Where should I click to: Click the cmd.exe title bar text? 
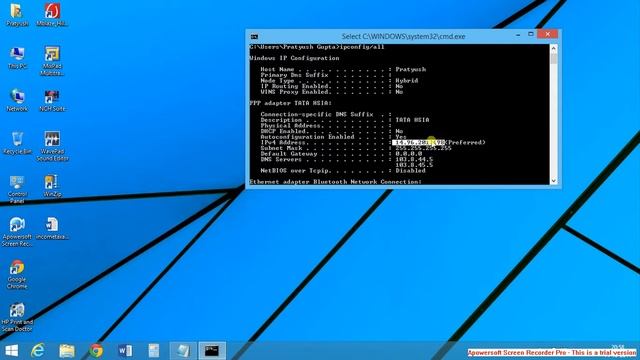(x=403, y=36)
